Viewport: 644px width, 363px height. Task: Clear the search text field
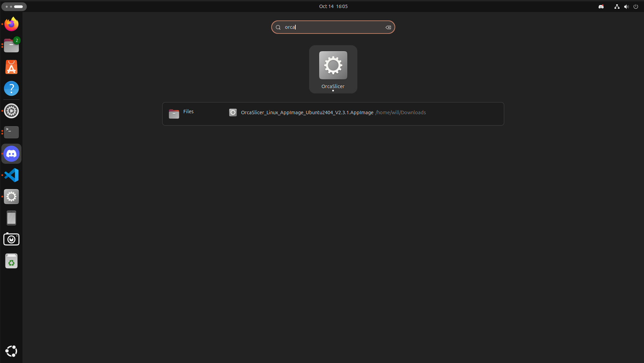[388, 27]
